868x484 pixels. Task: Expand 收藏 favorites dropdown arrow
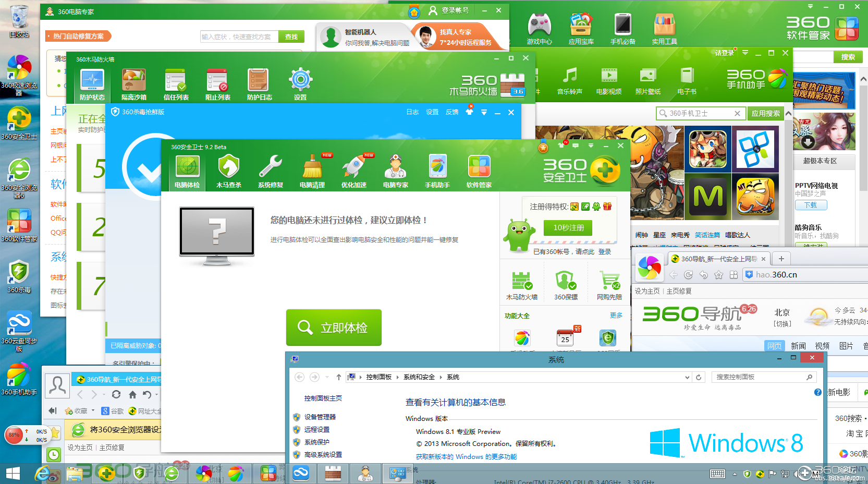(93, 410)
